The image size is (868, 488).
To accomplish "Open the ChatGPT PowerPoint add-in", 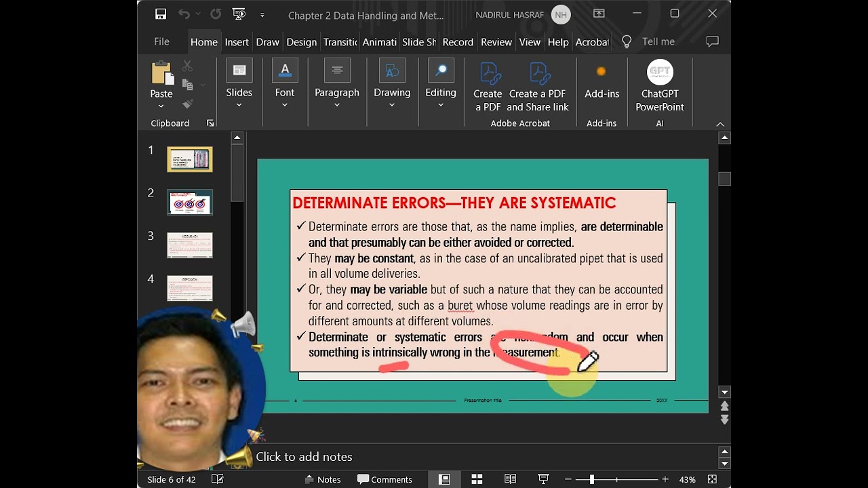I will pos(659,86).
